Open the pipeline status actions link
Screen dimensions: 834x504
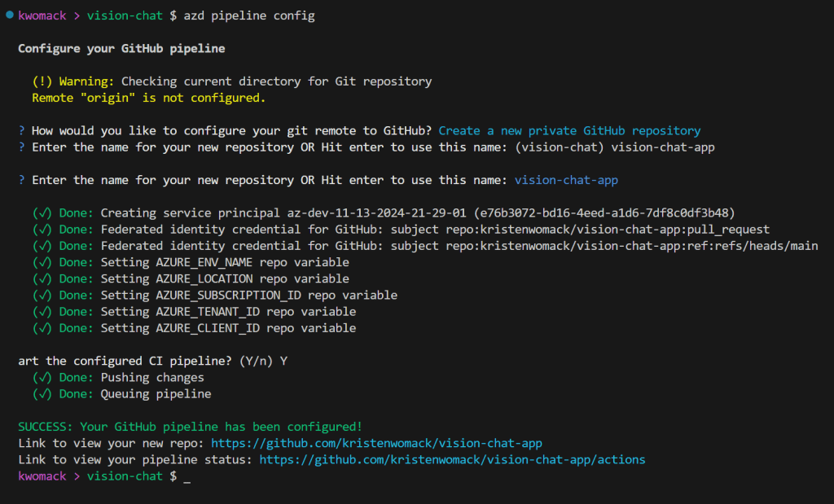click(452, 459)
